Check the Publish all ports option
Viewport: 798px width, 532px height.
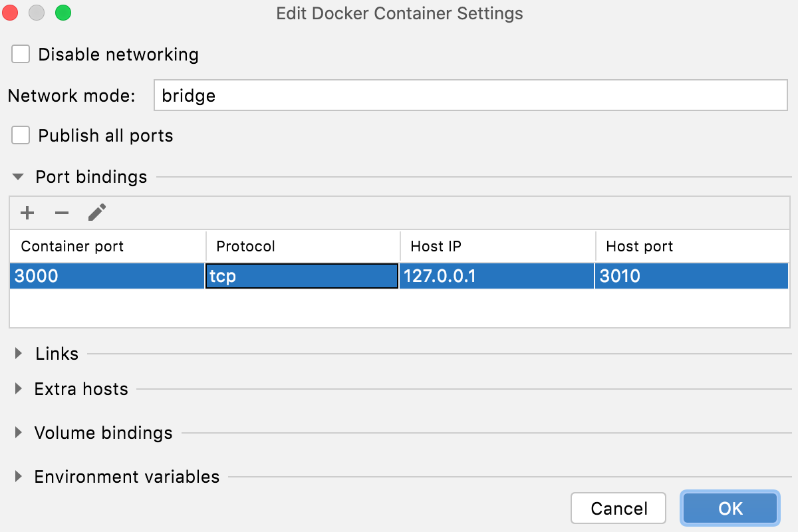point(20,135)
